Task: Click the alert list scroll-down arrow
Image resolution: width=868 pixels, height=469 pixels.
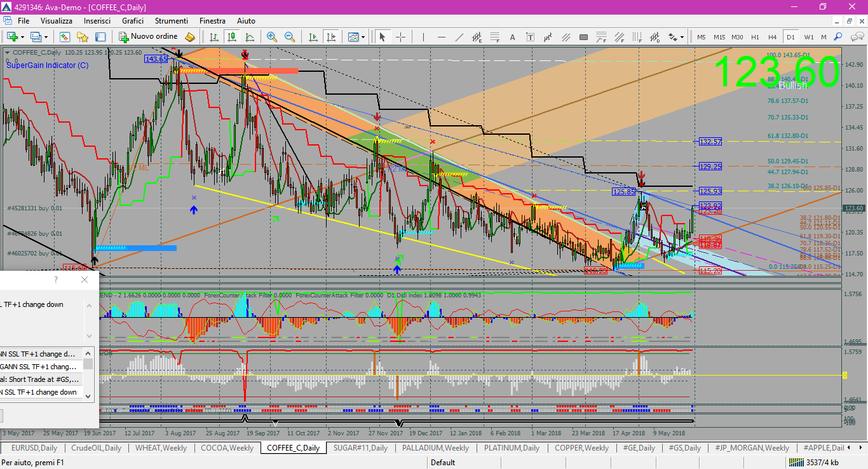Action: coord(88,397)
